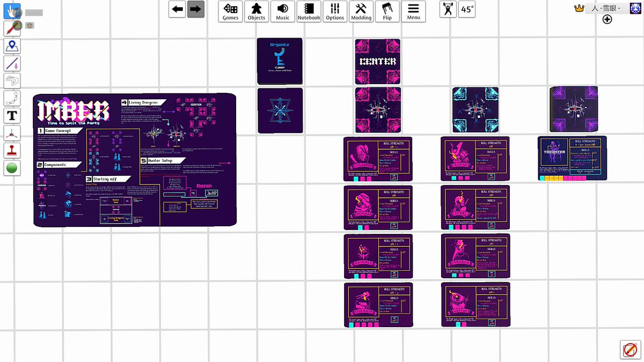Select the red stamp tool
Viewport: 644px width, 362px height.
12,150
